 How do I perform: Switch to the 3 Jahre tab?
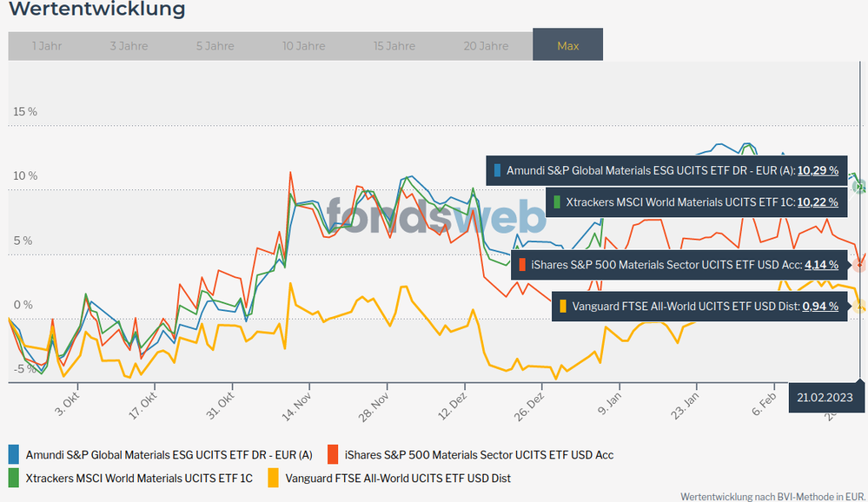(x=129, y=46)
